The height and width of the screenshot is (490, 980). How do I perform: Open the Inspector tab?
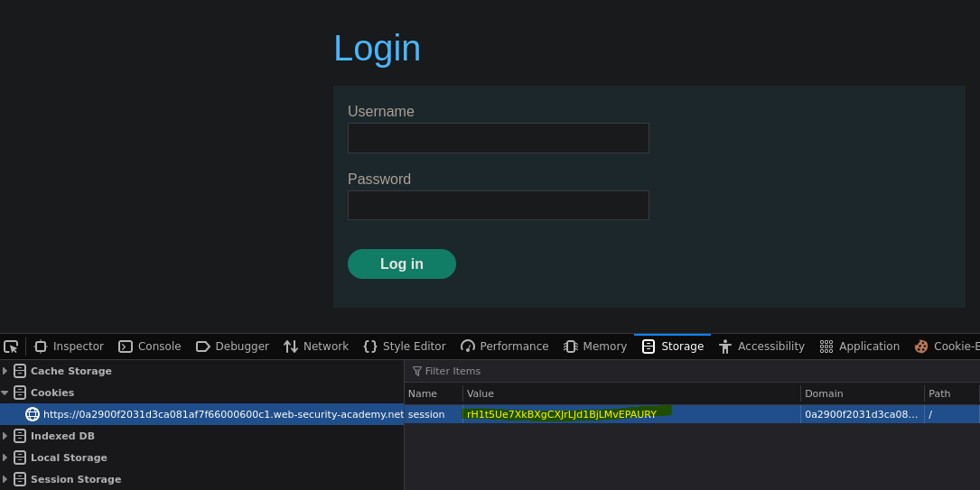coord(69,347)
